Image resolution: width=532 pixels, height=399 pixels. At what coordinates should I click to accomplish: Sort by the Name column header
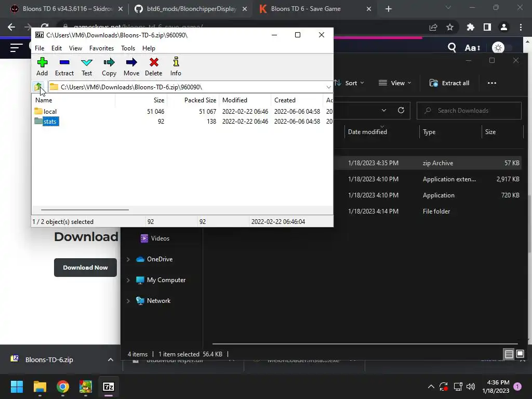[x=73, y=100]
